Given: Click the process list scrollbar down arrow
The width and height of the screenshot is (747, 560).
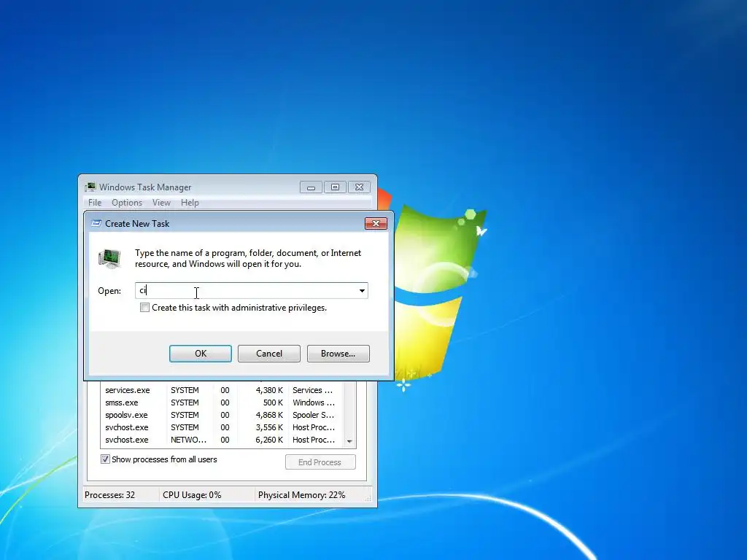Looking at the screenshot, I should (349, 441).
